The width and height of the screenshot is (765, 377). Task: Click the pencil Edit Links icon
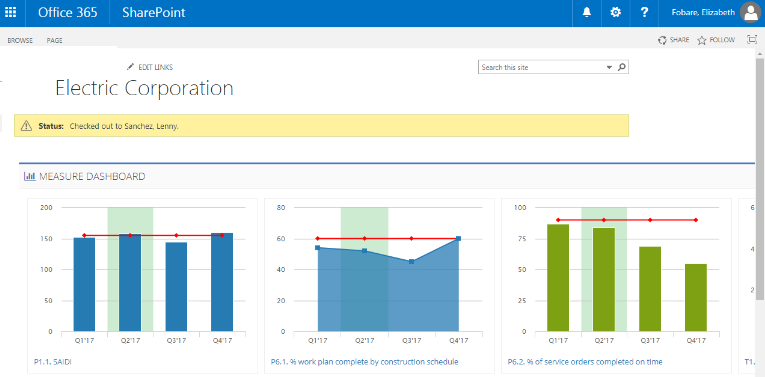pyautogui.click(x=130, y=67)
